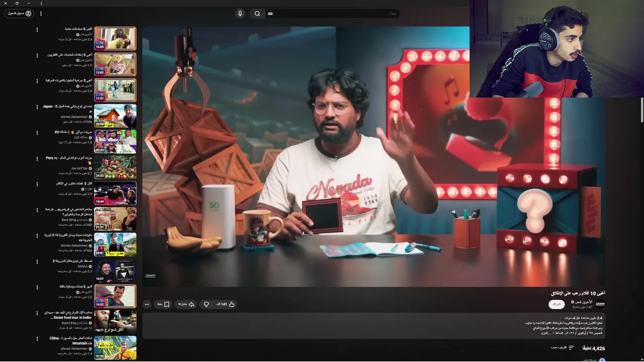
Task: Like the video with the thumbs-up button
Action: (x=225, y=304)
